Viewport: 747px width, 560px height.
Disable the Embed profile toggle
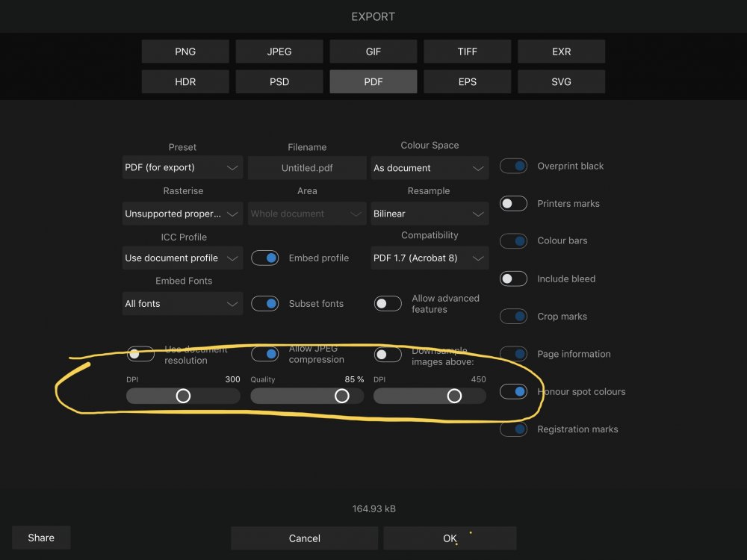point(264,258)
